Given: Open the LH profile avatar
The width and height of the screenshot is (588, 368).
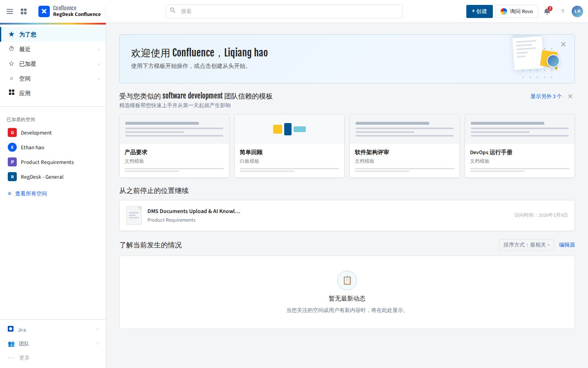Looking at the screenshot, I should click(x=577, y=11).
